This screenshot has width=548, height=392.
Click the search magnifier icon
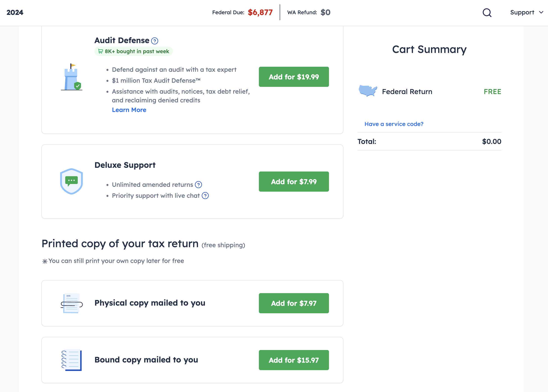click(x=487, y=12)
